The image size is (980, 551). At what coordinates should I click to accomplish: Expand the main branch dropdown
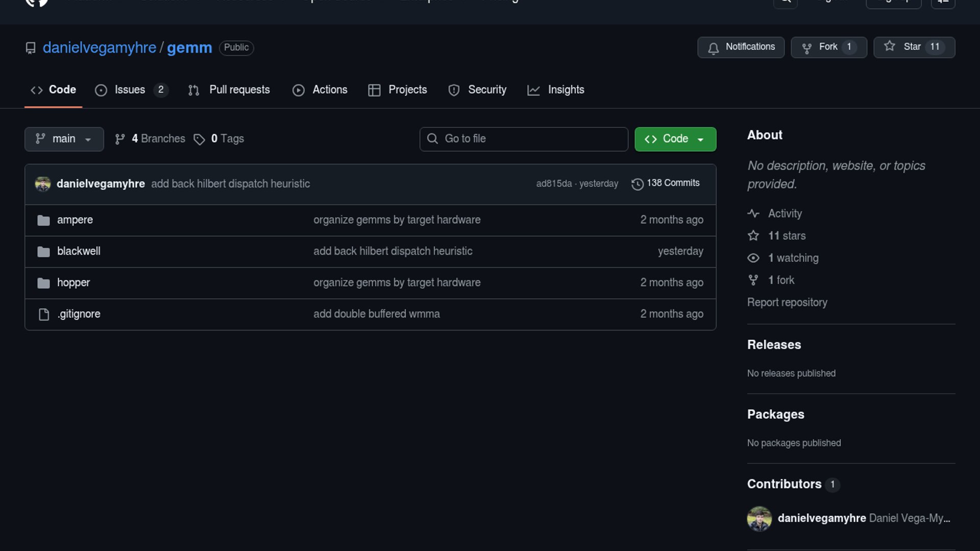64,139
